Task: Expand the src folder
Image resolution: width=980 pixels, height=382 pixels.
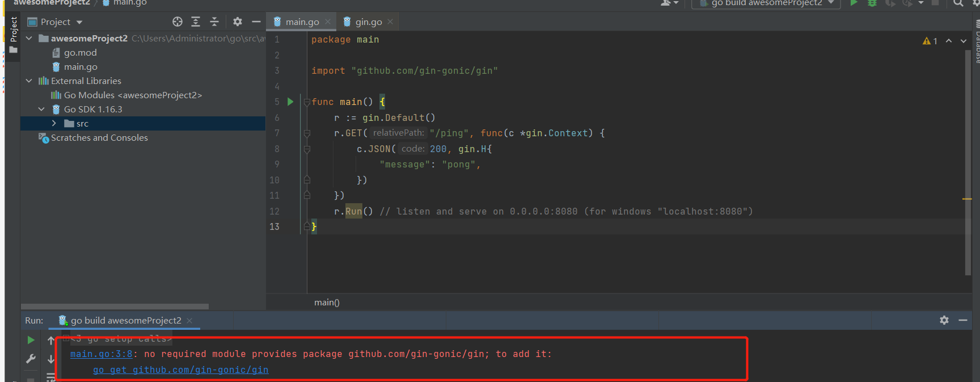Action: [x=54, y=123]
